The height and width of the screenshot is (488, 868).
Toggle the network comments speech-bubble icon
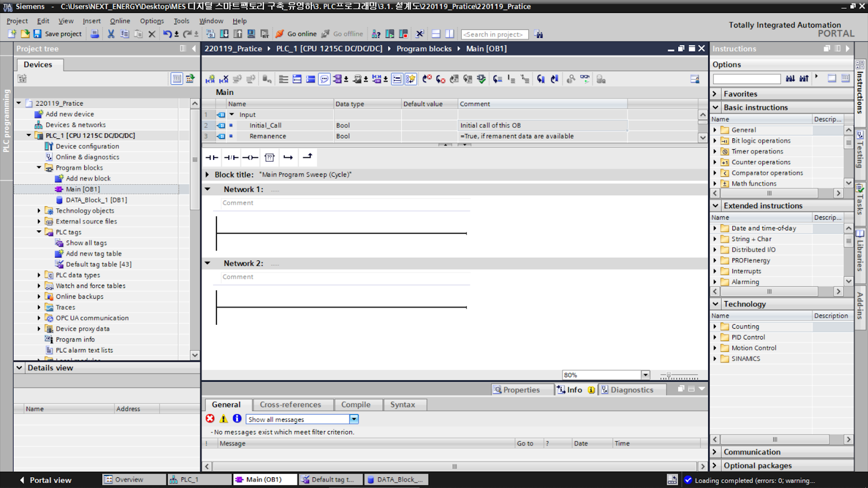coord(324,79)
